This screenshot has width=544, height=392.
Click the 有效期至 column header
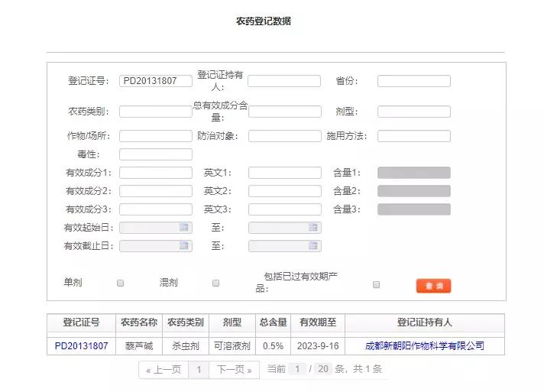[318, 322]
